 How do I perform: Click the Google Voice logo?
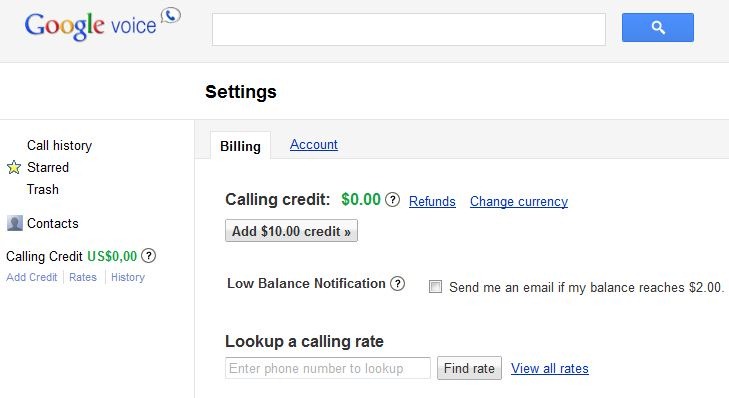pyautogui.click(x=102, y=25)
